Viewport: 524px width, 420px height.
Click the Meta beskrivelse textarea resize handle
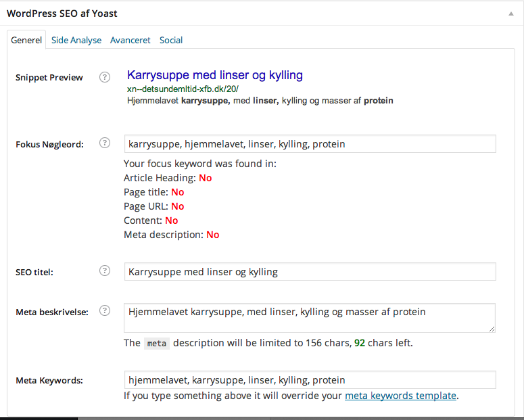click(x=492, y=329)
